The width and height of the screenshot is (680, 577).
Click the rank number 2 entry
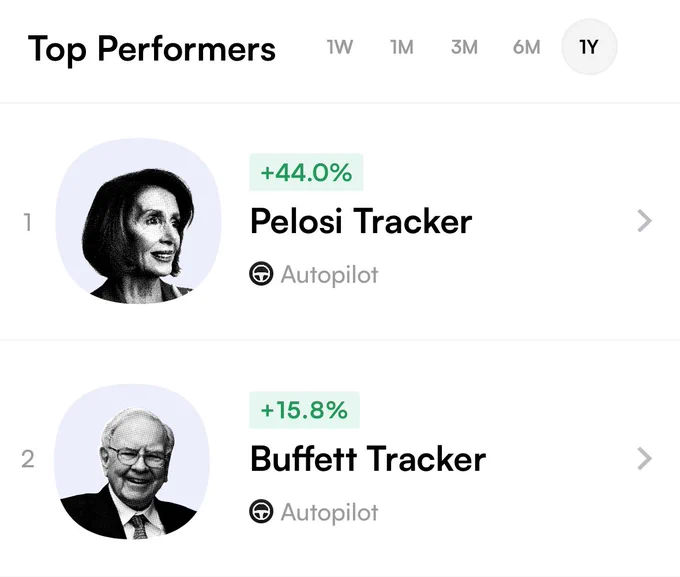(28, 459)
